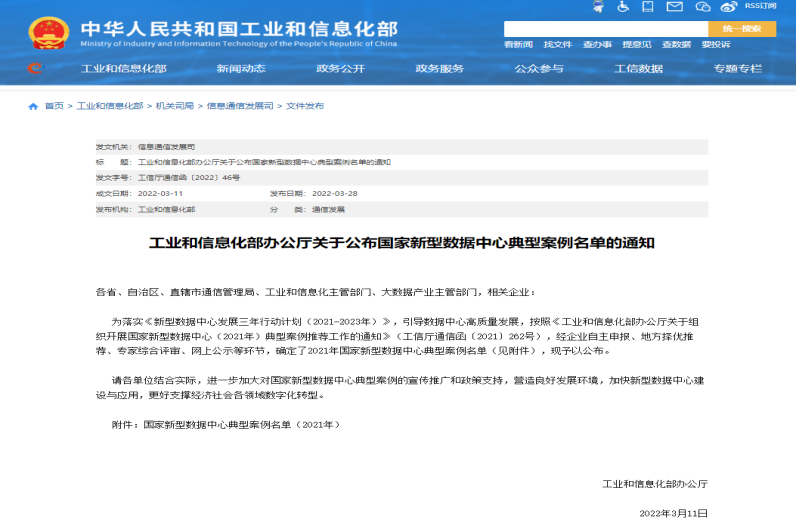Open the robot assistant icon

[598, 7]
